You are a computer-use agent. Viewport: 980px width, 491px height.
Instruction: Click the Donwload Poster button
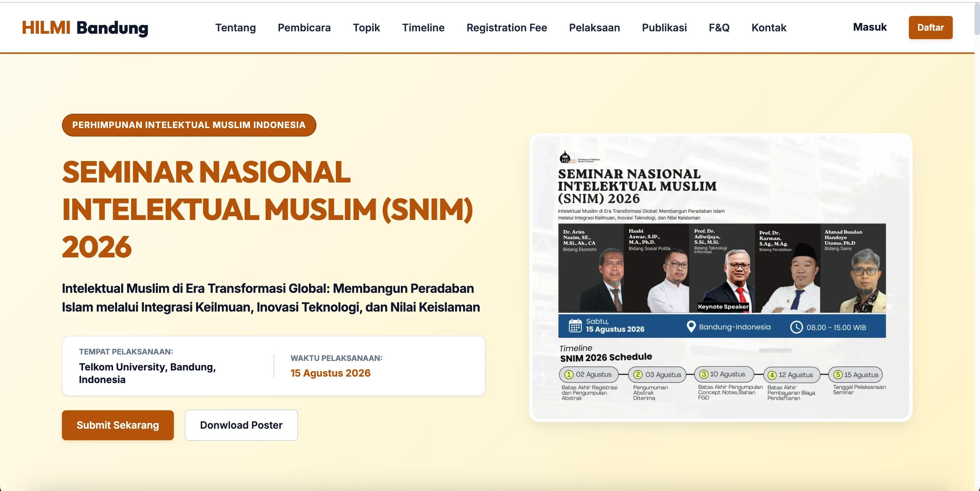pos(241,425)
